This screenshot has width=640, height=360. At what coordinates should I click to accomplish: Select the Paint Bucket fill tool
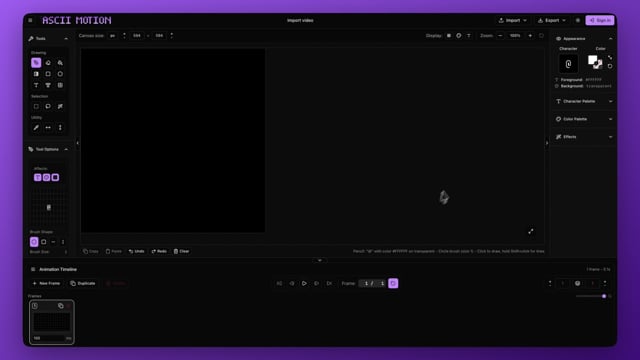coord(60,62)
